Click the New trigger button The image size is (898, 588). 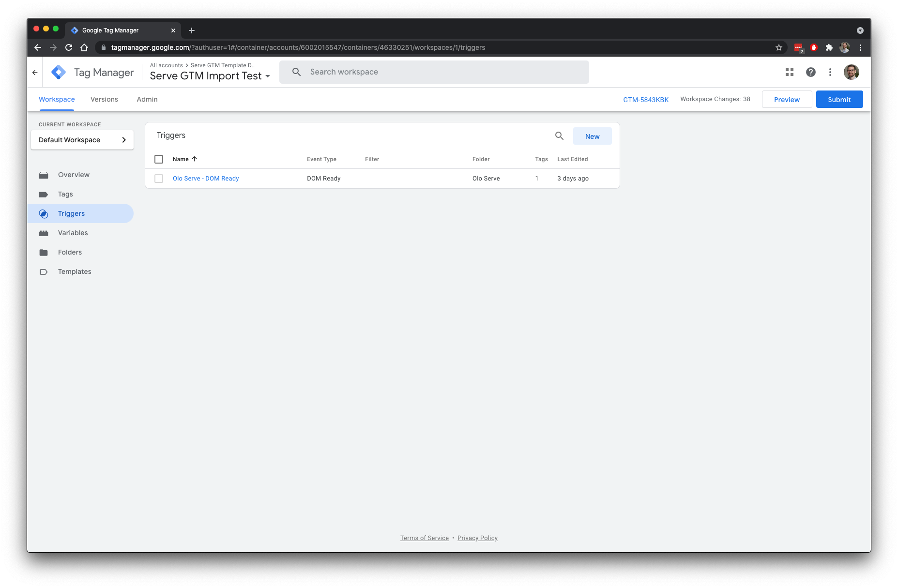(x=593, y=136)
